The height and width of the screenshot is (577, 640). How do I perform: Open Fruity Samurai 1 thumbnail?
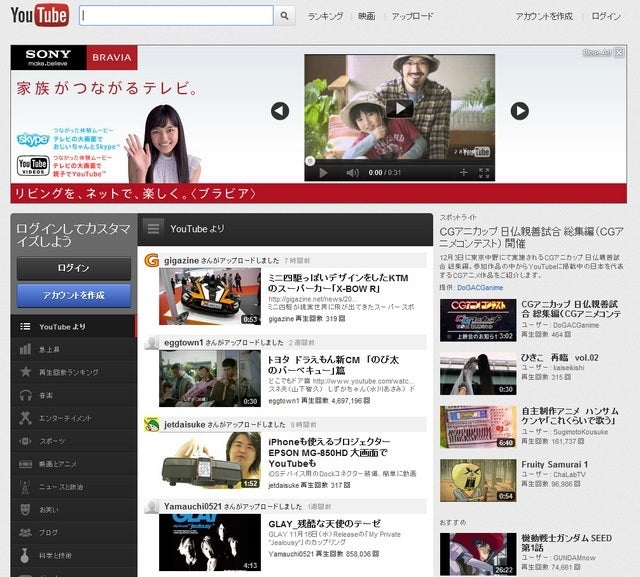coord(478,480)
